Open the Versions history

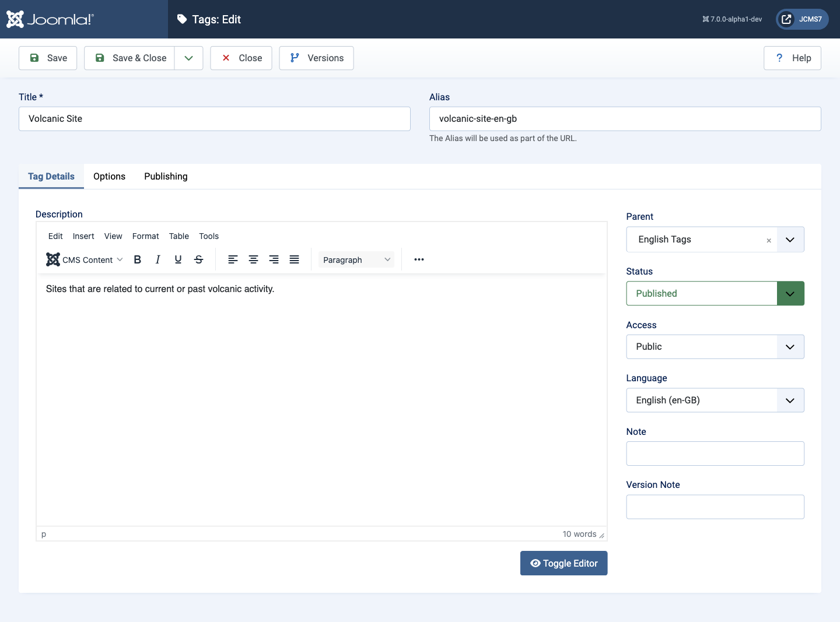tap(316, 58)
